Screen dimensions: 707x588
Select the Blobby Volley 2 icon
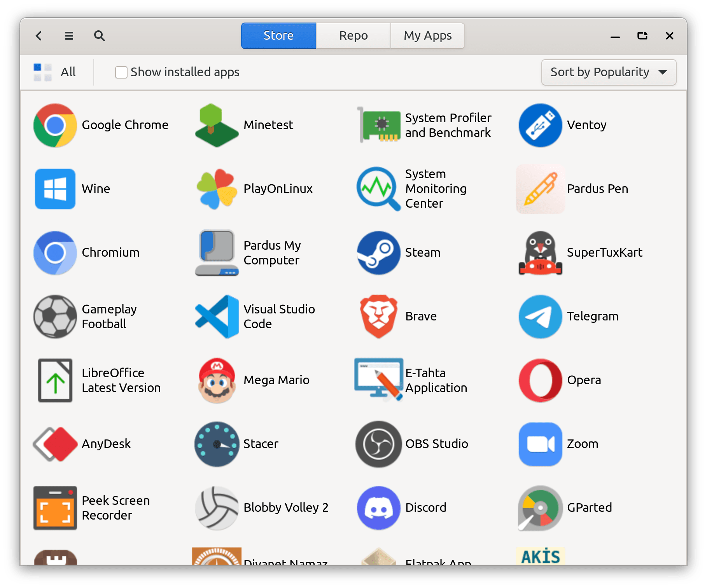point(217,508)
